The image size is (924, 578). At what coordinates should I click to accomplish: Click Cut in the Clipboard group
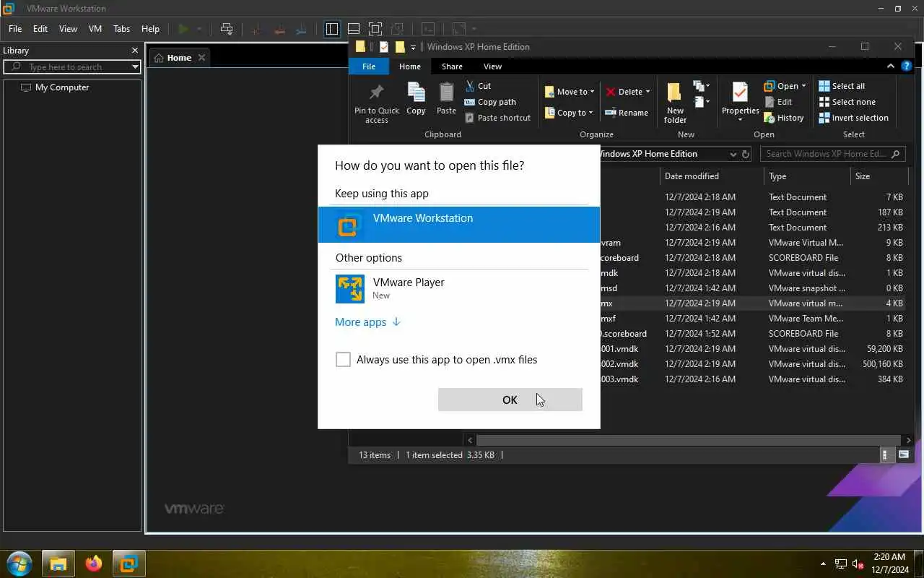point(478,86)
